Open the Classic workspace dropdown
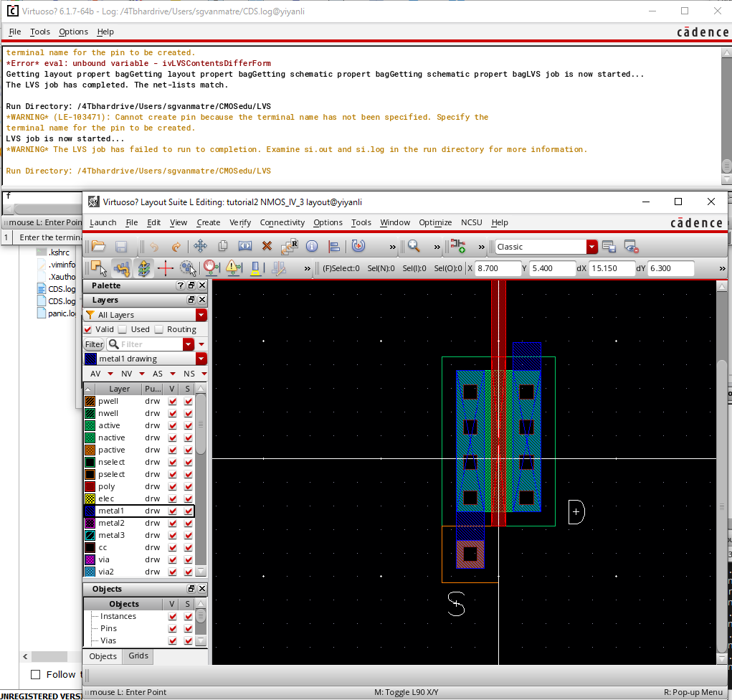This screenshot has height=700, width=732. tap(592, 247)
